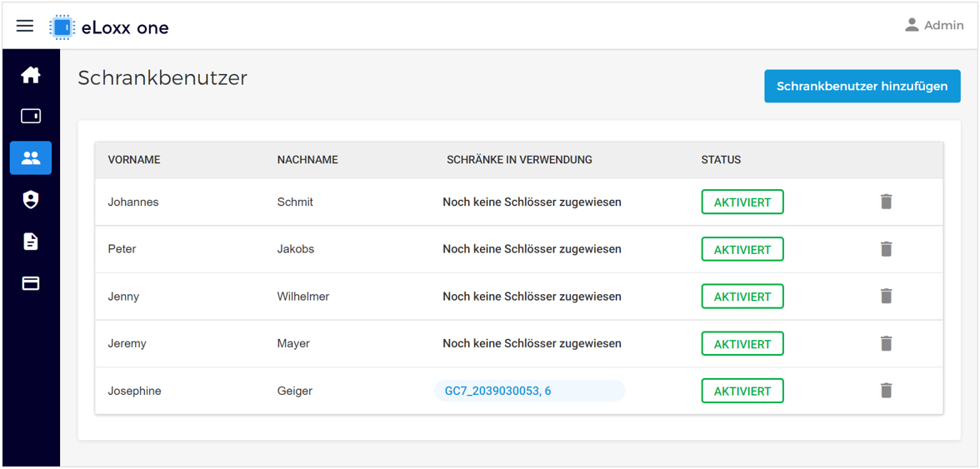
Task: Click last name Wilhelmer
Action: [303, 297]
